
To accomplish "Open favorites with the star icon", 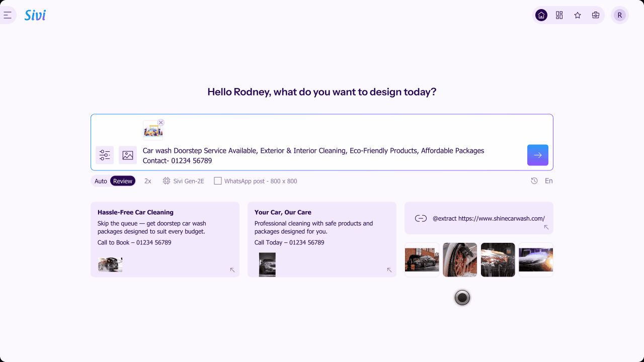I will 578,15.
